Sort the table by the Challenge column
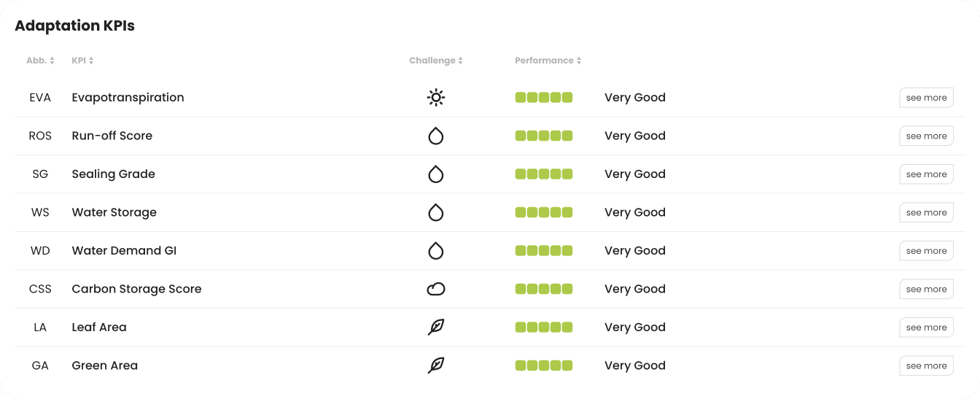The image size is (980, 399). coord(436,61)
